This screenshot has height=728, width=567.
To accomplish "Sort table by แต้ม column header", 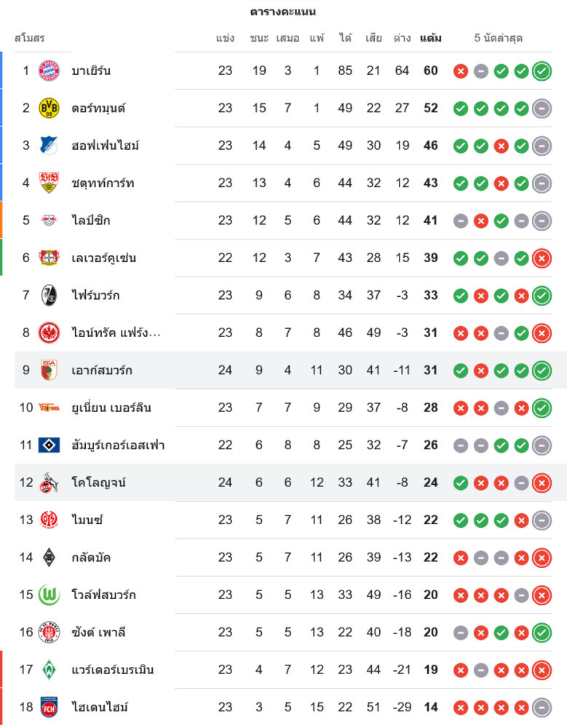I will (430, 38).
